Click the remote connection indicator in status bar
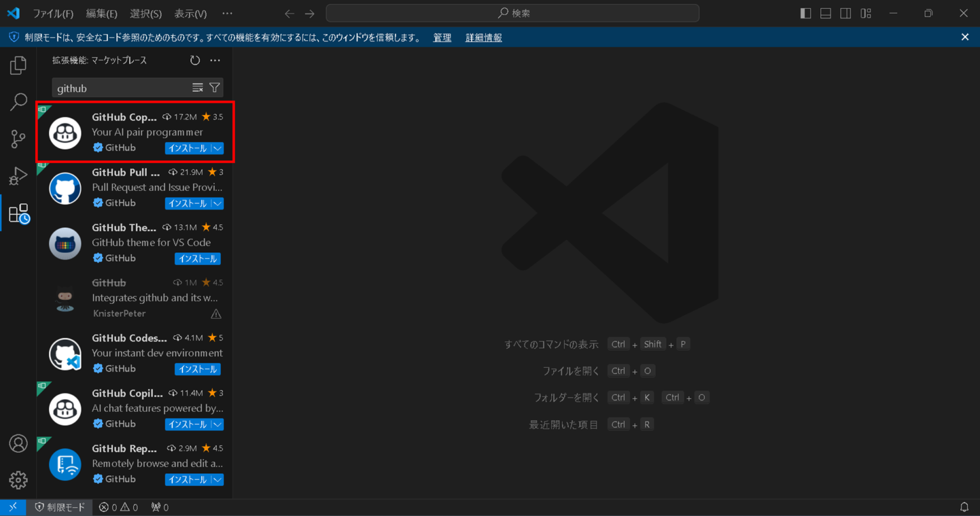The height and width of the screenshot is (516, 980). click(x=13, y=506)
